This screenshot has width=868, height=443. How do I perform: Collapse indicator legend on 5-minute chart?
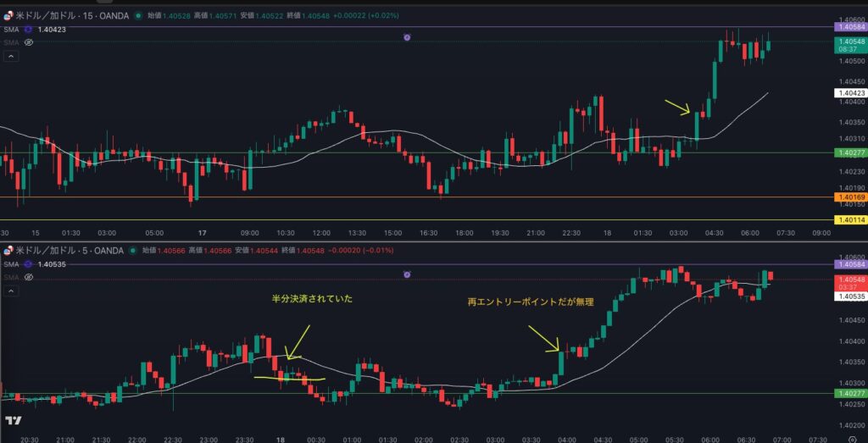point(11,291)
